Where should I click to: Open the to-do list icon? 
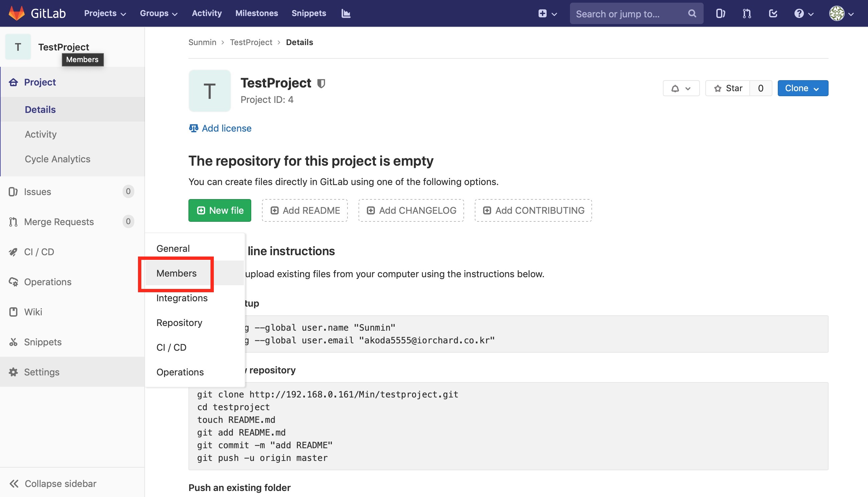(x=773, y=13)
